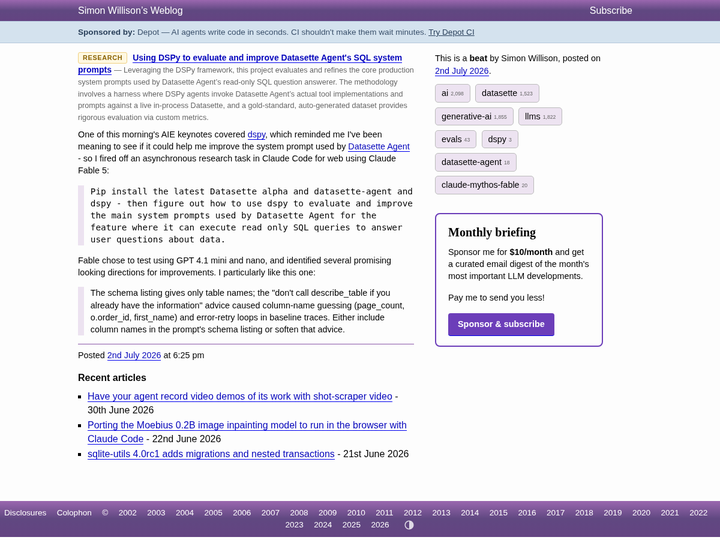The height and width of the screenshot is (540, 720).
Task: Select the generative-ai tag
Action: (474, 117)
